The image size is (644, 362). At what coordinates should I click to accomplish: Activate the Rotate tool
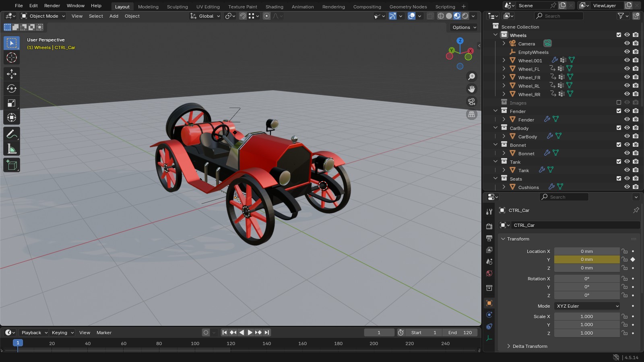click(12, 88)
